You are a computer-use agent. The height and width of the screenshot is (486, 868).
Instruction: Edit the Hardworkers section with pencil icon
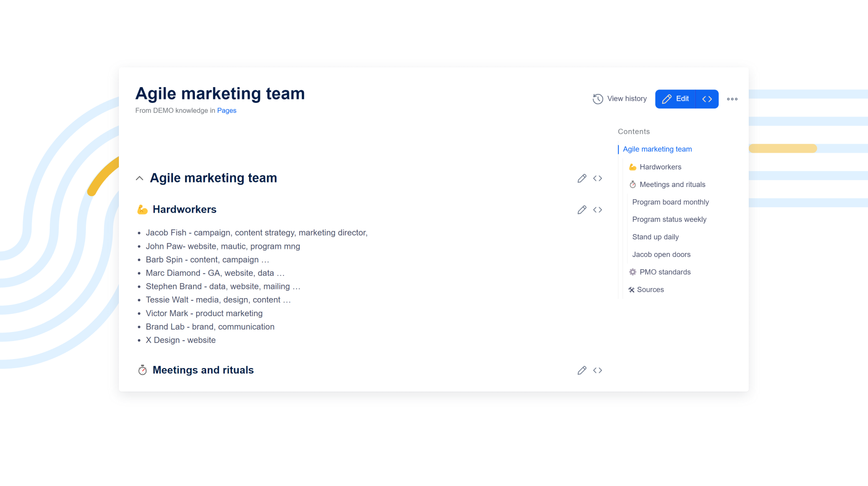click(x=582, y=210)
